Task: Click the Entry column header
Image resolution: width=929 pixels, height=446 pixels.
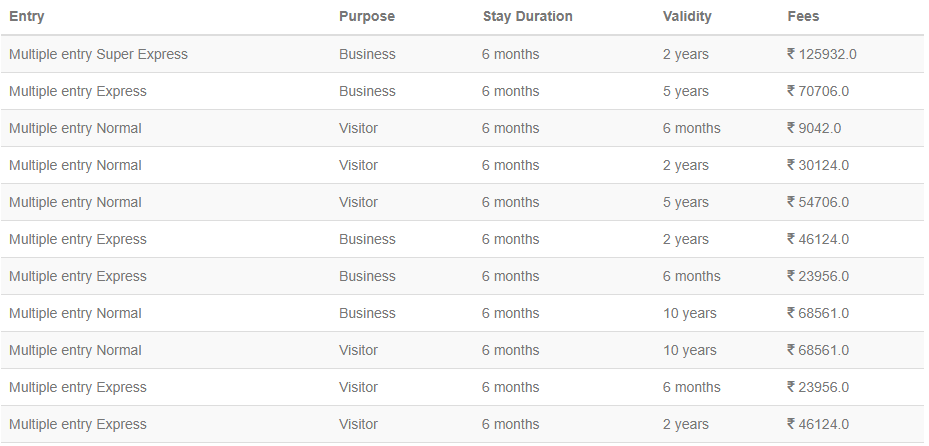Action: (x=27, y=17)
